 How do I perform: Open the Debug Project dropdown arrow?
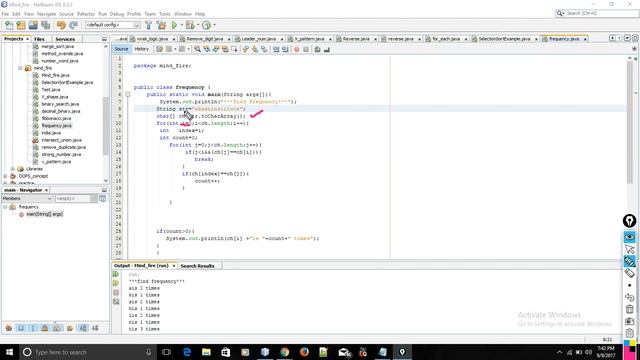198,25
